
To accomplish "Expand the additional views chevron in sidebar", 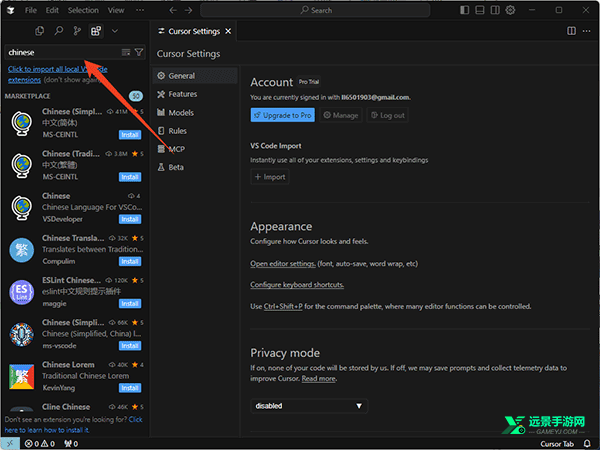I will click(114, 31).
